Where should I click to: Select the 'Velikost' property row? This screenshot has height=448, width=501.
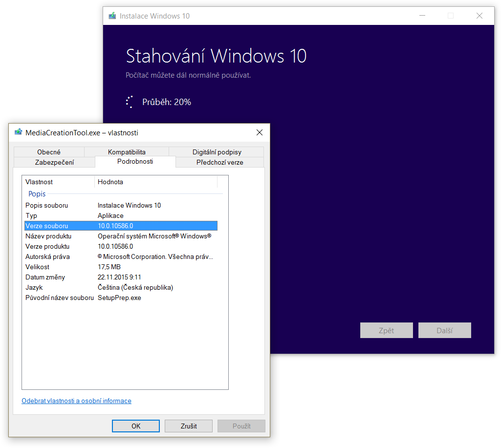(x=121, y=267)
